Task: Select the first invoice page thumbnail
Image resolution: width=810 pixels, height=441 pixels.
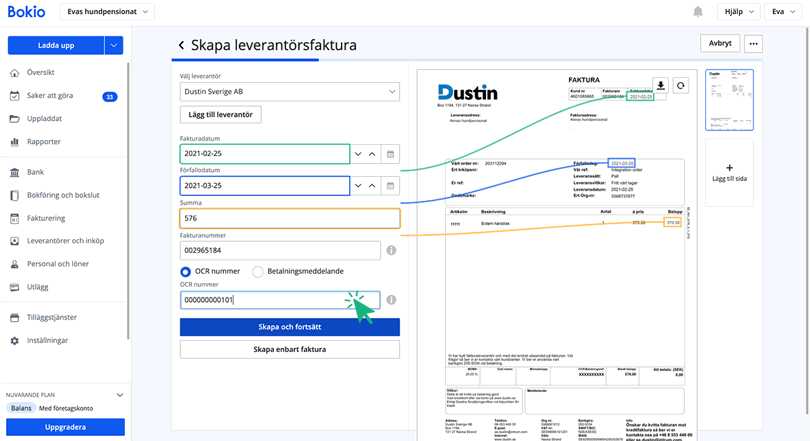Action: (x=729, y=100)
